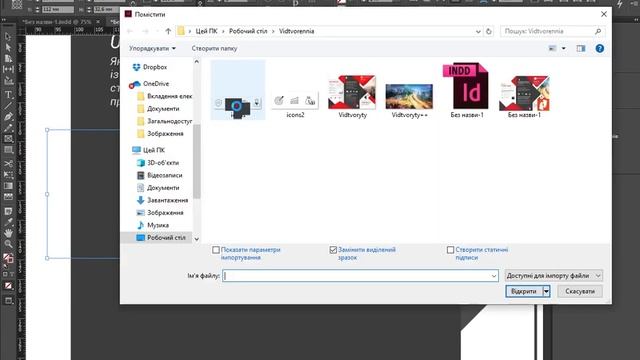Go back in the file dialog
Screen dimensions: 640x360
(x=130, y=31)
